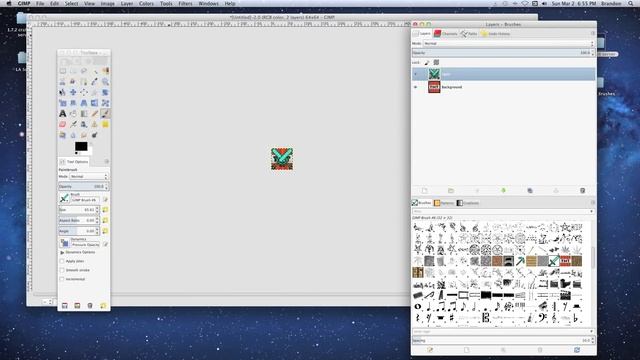Click the yellow reset icon beside Aspect Ratio
This screenshot has width=640, height=360.
point(105,220)
